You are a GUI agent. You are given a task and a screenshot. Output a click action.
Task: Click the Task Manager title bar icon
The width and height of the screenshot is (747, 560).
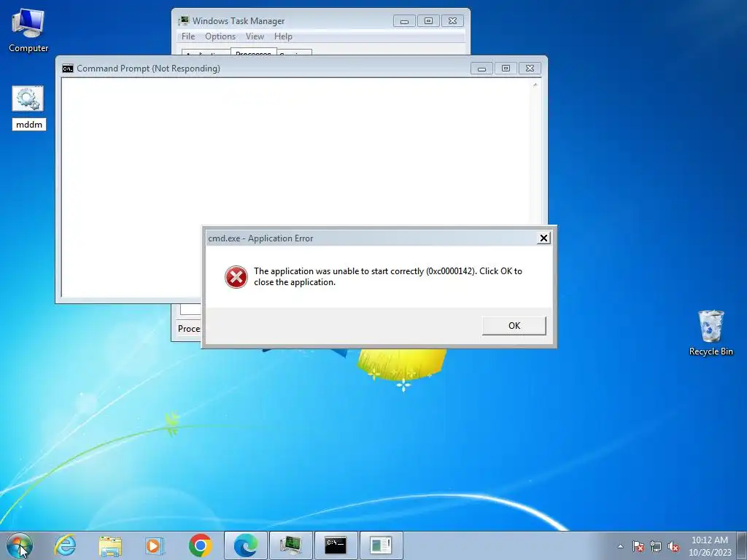183,21
